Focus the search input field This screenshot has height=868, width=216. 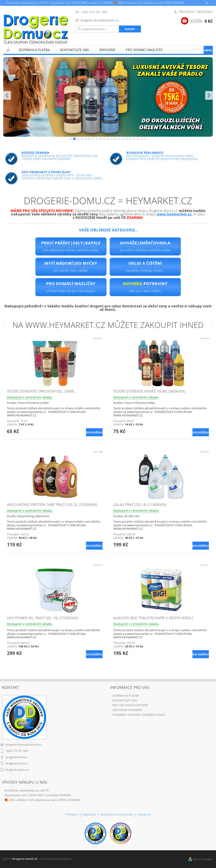click(97, 29)
